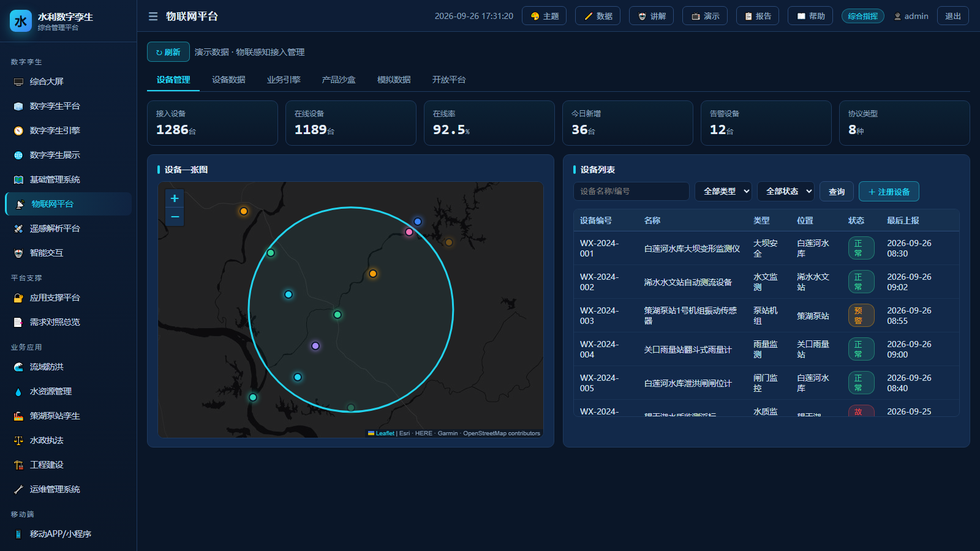Viewport: 980px width, 551px height.
Task: Navigate to 应用支撑平台
Action: coord(68,298)
